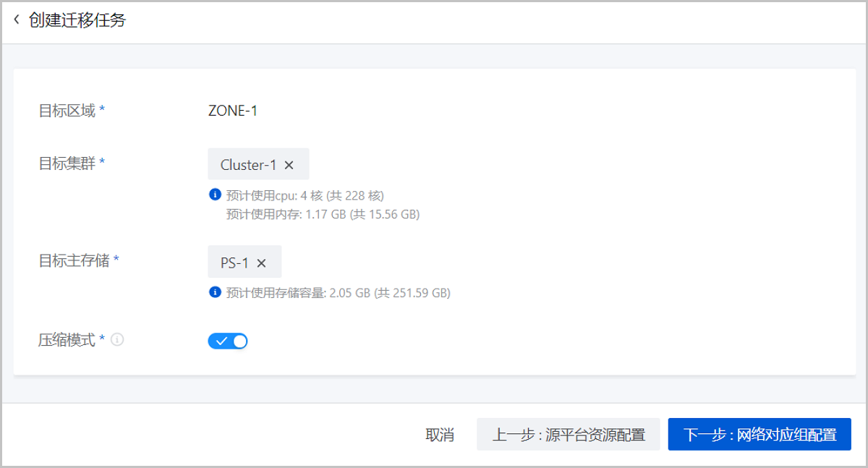Click the 创建迁移任务 page title
This screenshot has height=468, width=868.
coord(77,20)
